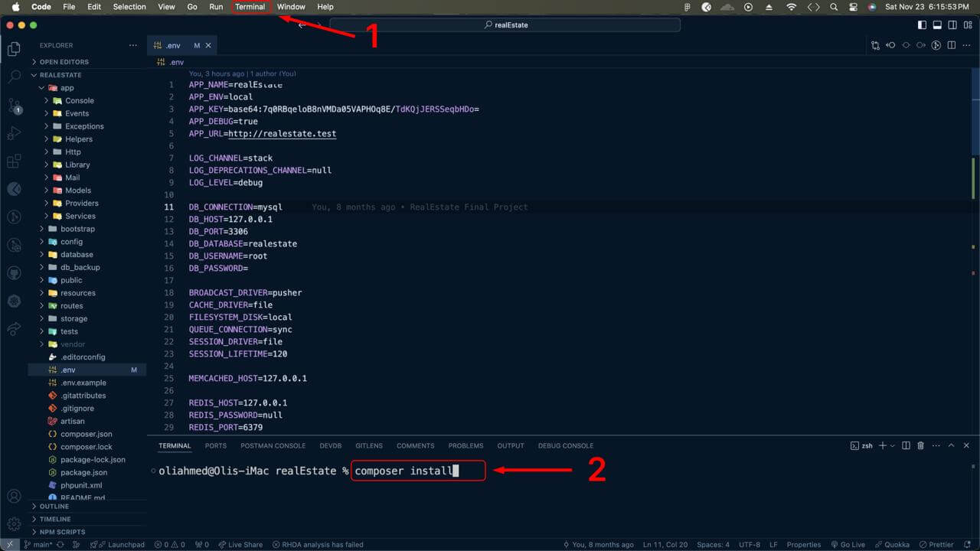The width and height of the screenshot is (980, 551).
Task: Click the realEstate command center search box
Action: 505,25
